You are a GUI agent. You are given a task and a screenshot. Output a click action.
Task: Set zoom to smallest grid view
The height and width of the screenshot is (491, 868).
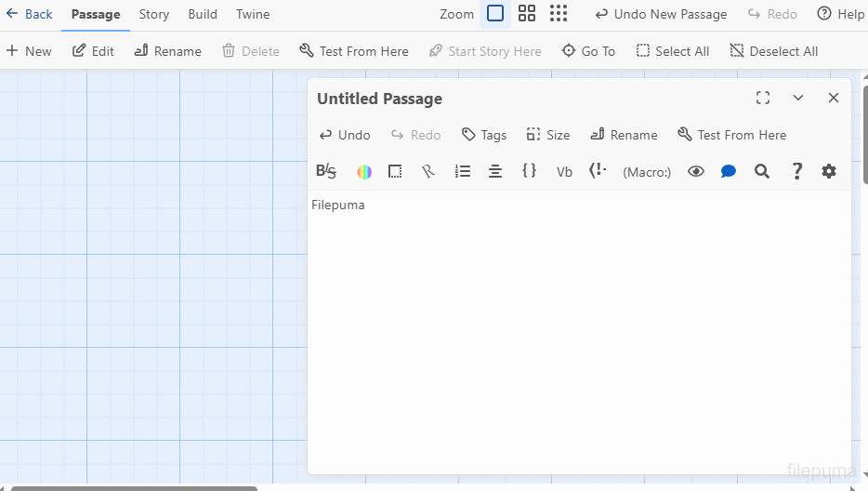pos(558,14)
